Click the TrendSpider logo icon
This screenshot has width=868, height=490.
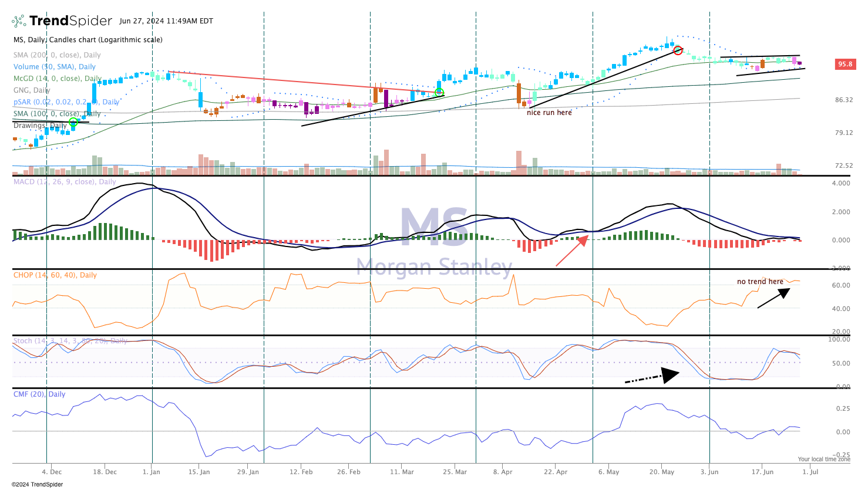[x=19, y=21]
